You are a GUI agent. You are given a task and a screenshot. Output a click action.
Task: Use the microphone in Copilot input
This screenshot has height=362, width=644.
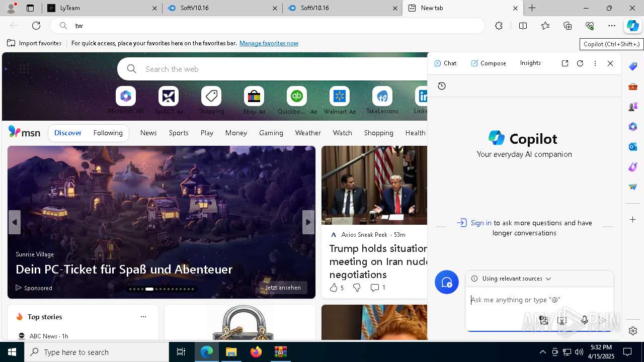(584, 320)
